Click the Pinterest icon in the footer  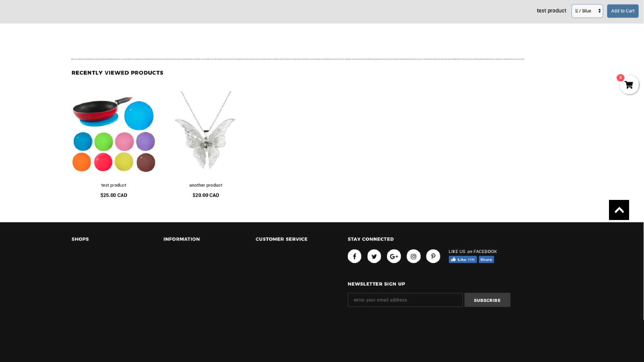[x=433, y=256]
